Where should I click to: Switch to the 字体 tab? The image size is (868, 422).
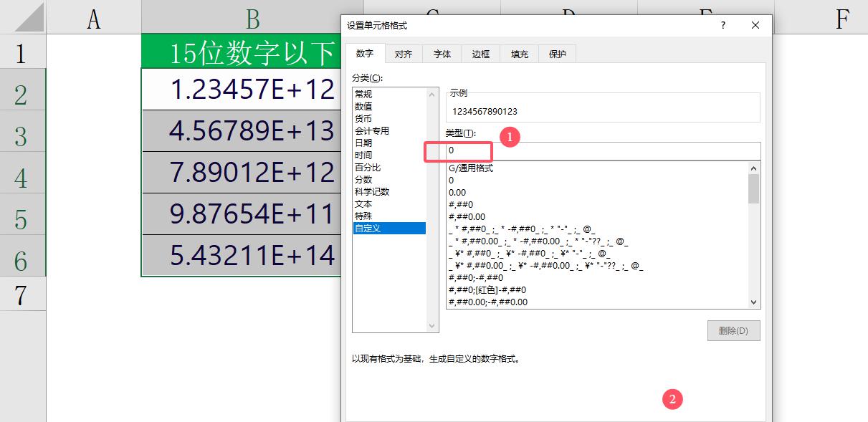tap(442, 54)
